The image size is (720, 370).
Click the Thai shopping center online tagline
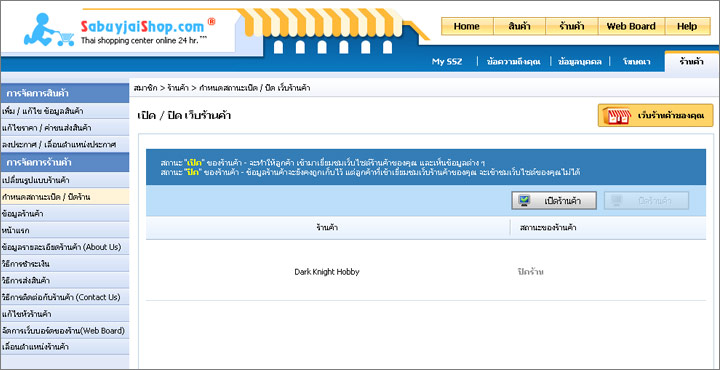[144, 40]
